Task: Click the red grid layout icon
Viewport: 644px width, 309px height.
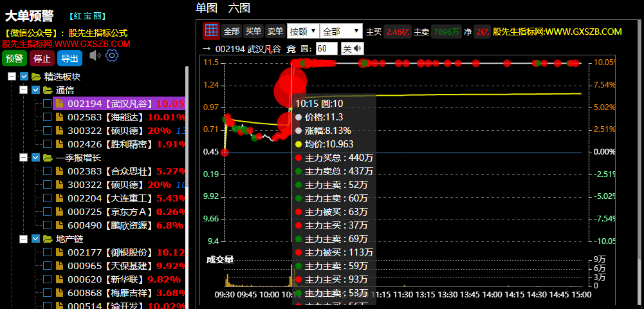Action: point(211,31)
